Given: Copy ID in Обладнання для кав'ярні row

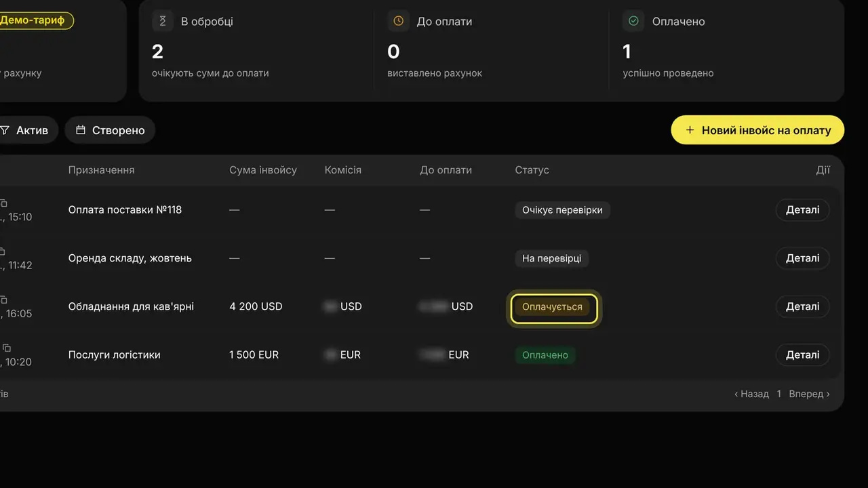Looking at the screenshot, I should [x=3, y=300].
